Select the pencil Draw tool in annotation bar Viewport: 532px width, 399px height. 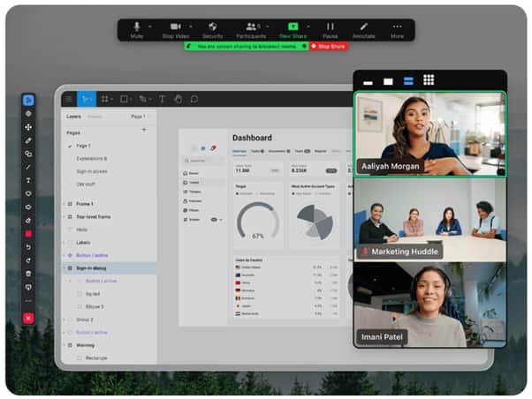(28, 140)
